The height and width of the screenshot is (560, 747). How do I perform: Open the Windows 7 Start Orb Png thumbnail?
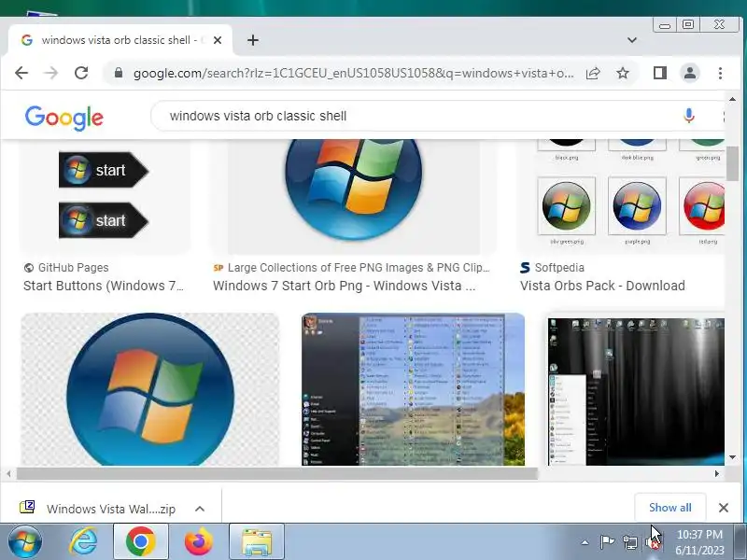click(x=354, y=197)
